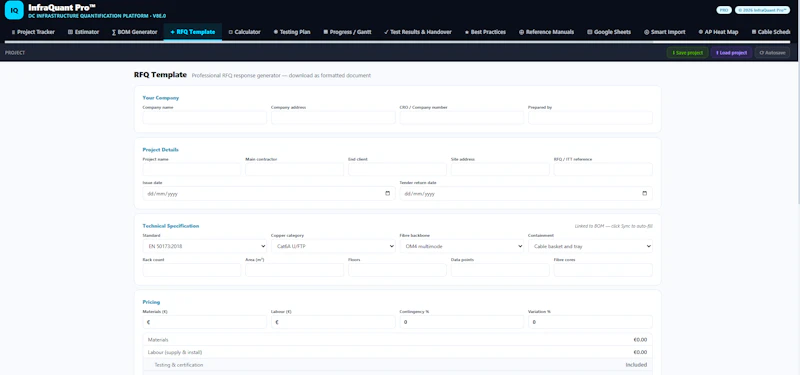The width and height of the screenshot is (800, 375).
Task: Click the RFQ Template page heading
Action: (x=160, y=74)
